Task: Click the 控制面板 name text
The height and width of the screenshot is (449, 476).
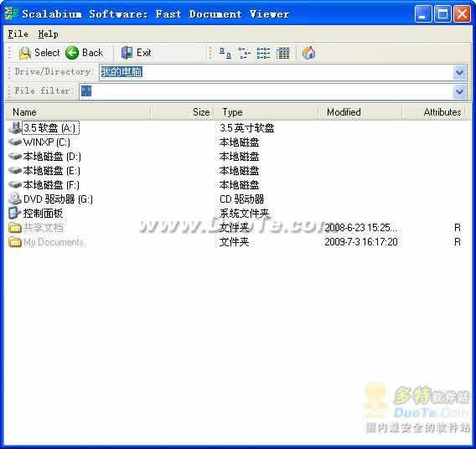Action: 43,214
